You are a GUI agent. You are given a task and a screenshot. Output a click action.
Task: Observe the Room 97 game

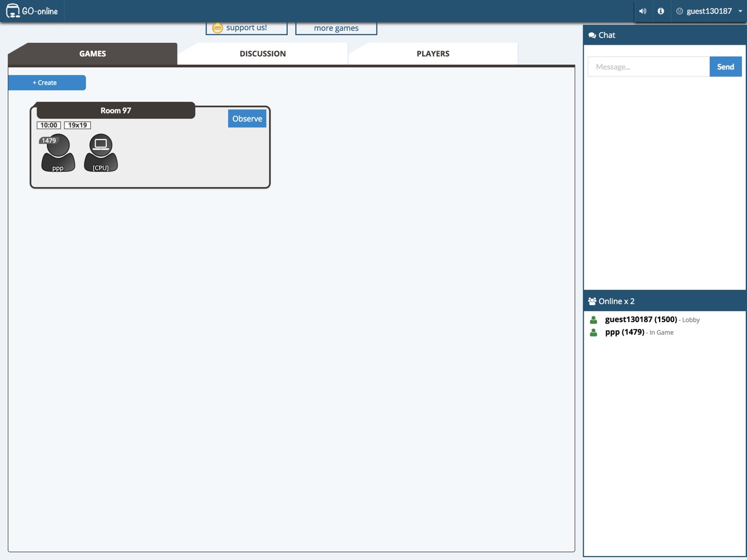click(x=247, y=119)
